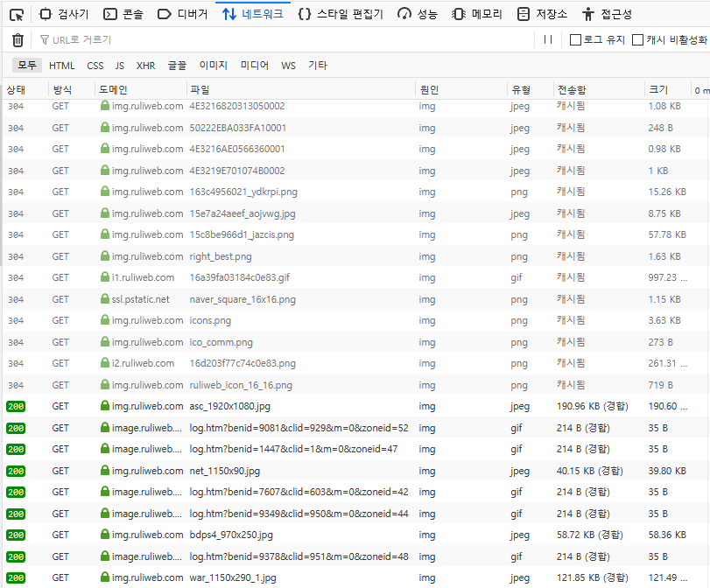Open the 검사기 (Inspector) panel
The image size is (710, 588).
[64, 14]
